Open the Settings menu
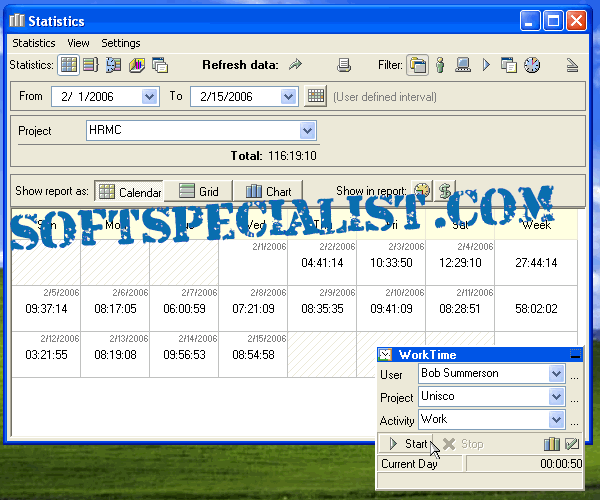This screenshot has width=600, height=500. pos(121,43)
